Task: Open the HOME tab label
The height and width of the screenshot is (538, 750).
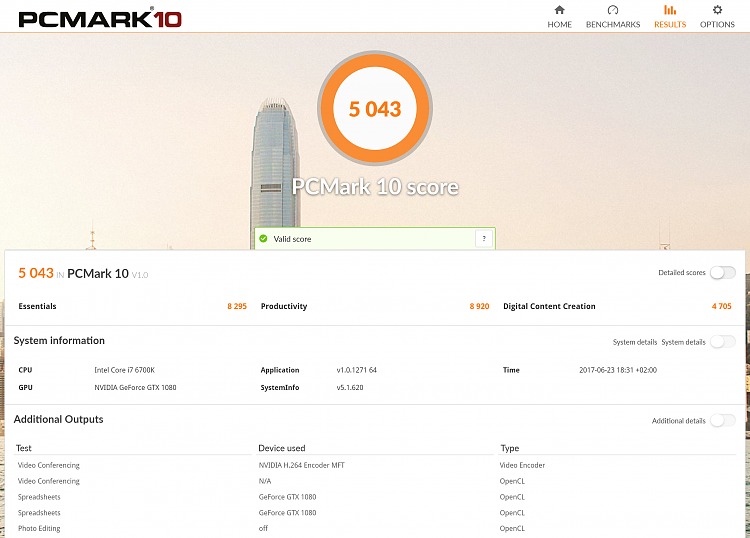Action: [x=559, y=24]
